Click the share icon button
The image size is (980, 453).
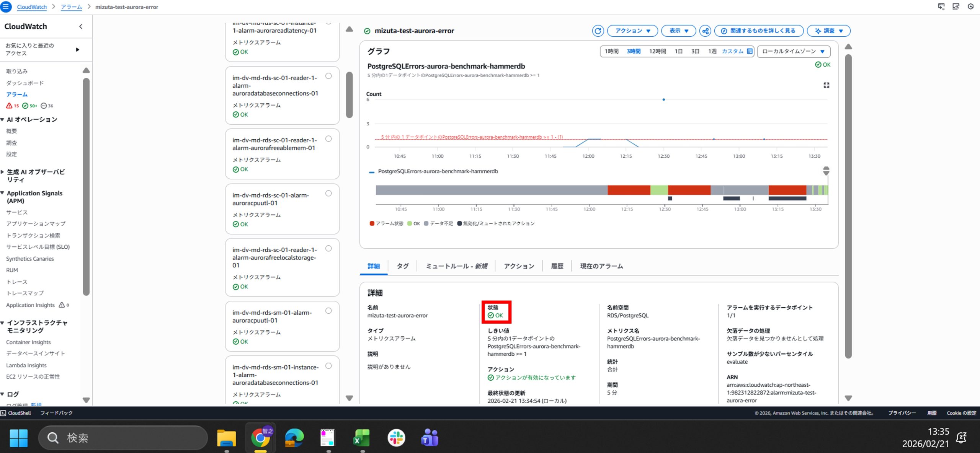(x=705, y=31)
